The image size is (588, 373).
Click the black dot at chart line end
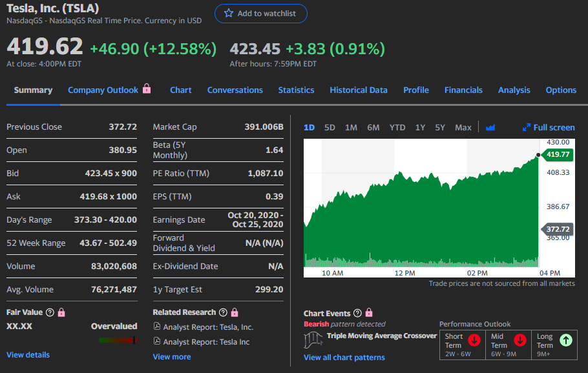pyautogui.click(x=538, y=155)
